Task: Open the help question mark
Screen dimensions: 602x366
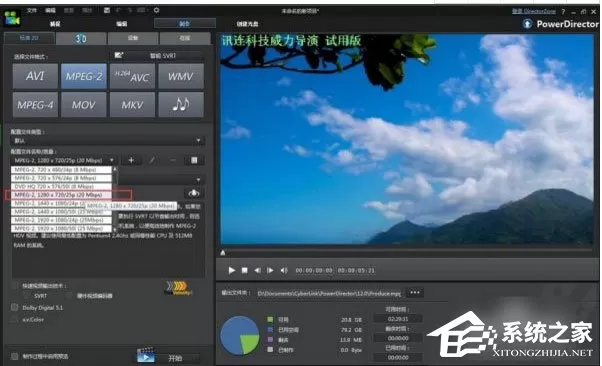Action: point(563,12)
